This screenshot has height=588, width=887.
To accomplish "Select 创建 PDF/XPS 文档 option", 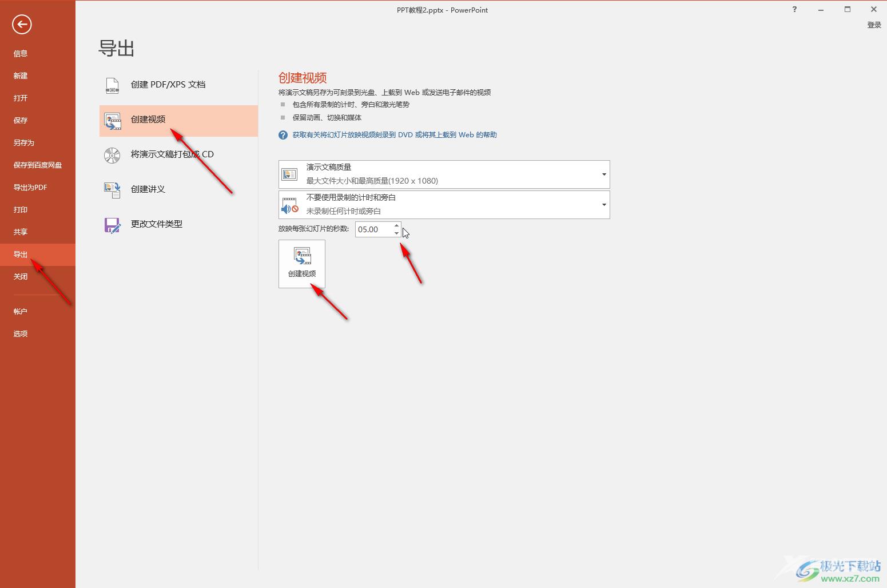I will [x=178, y=85].
